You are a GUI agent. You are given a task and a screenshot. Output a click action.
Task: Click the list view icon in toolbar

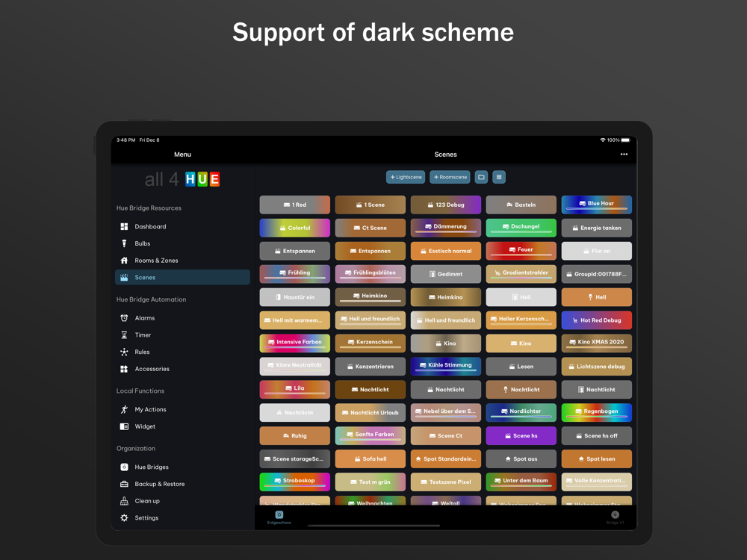[499, 177]
